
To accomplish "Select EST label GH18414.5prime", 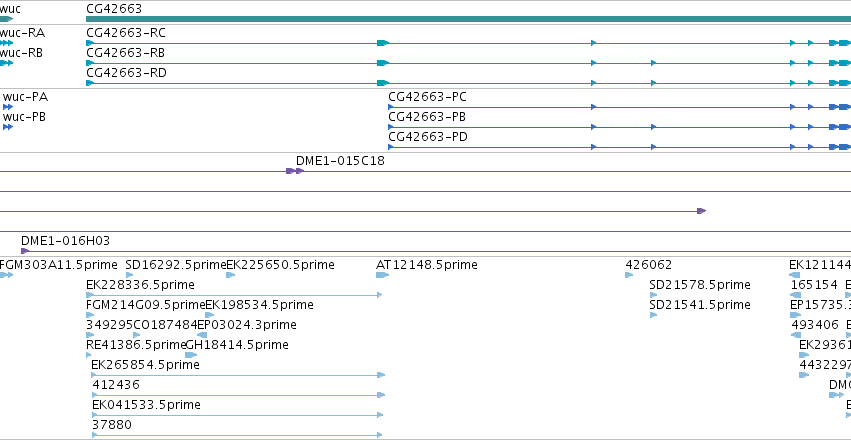I will [x=237, y=345].
